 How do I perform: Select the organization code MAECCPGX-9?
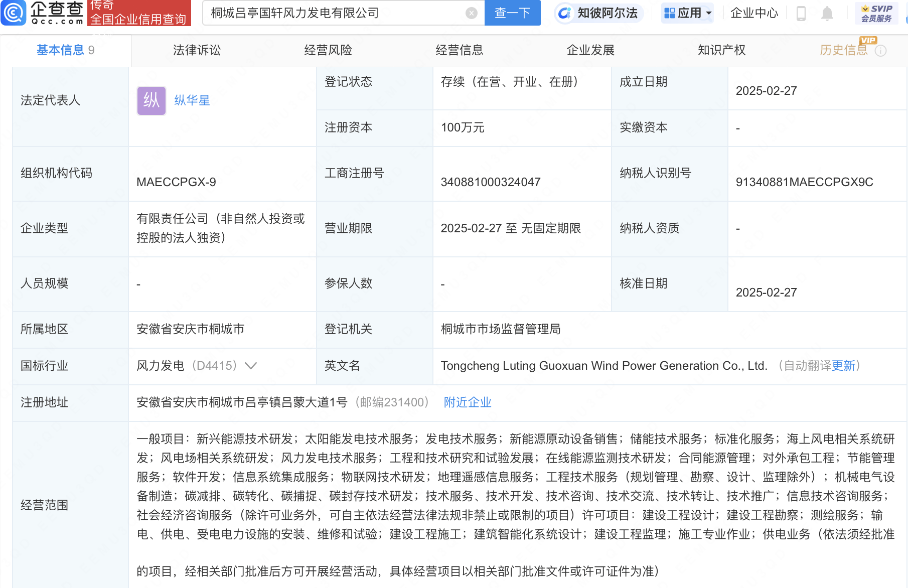tap(176, 182)
